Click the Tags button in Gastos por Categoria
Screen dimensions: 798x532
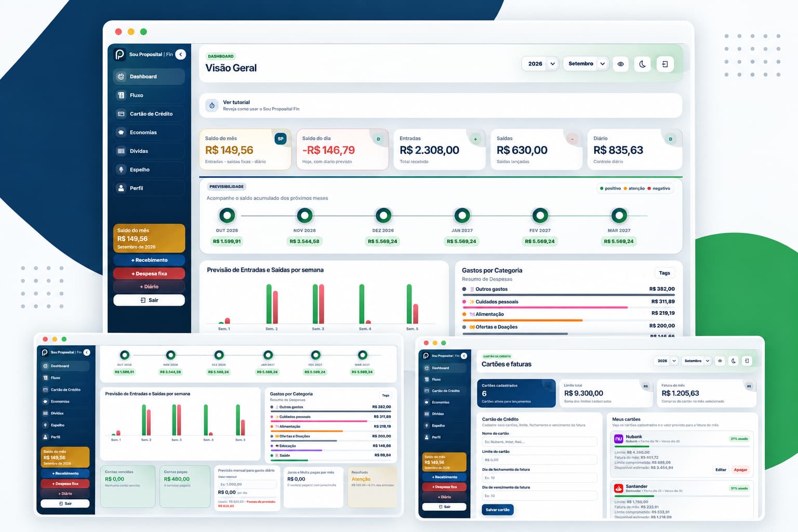[664, 273]
